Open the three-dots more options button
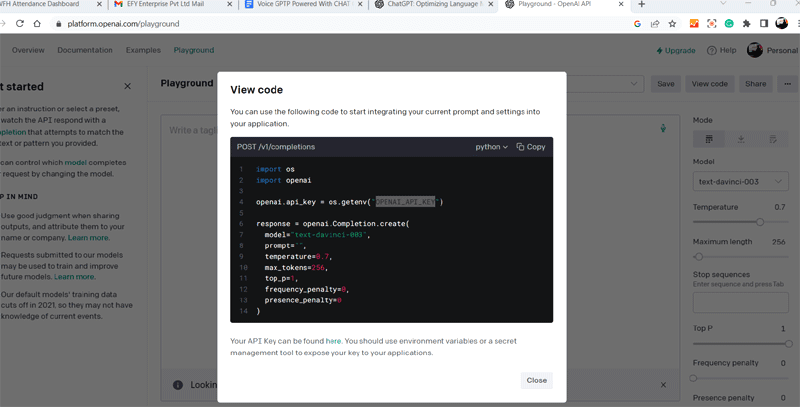Image resolution: width=800 pixels, height=407 pixels. (x=787, y=84)
